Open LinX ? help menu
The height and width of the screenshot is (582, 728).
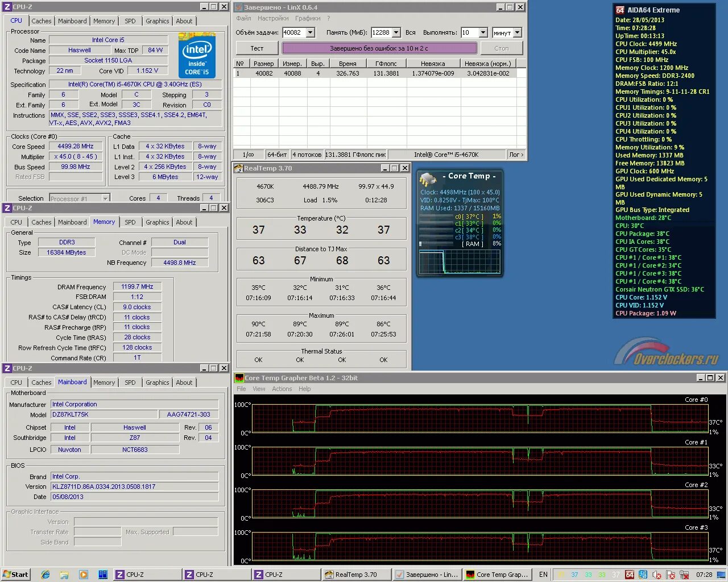(329, 18)
